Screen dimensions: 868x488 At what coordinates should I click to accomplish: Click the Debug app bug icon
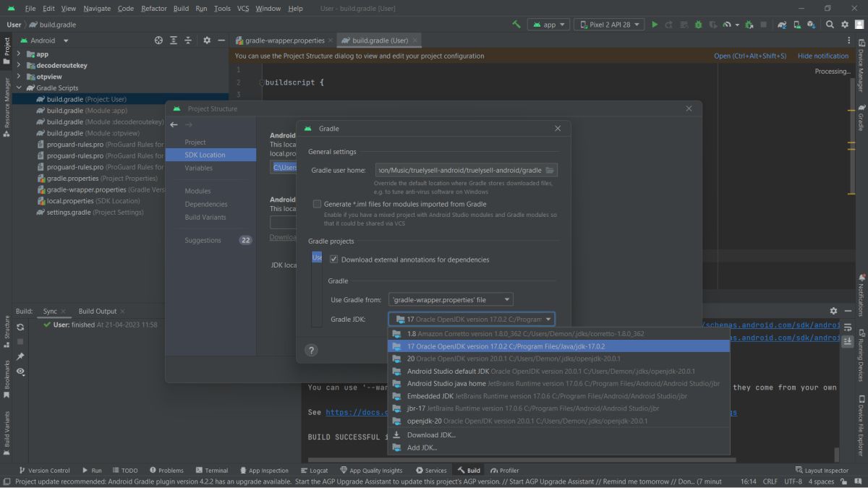coord(697,24)
